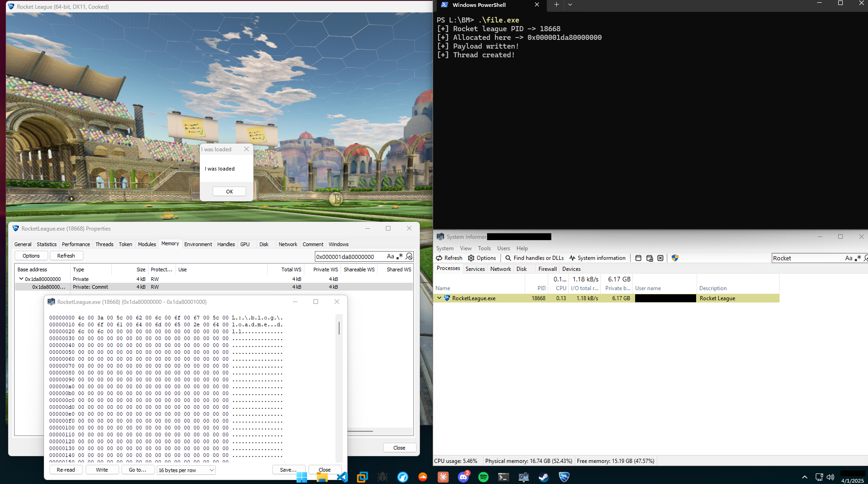Toggle regex option in the memory search box
This screenshot has width=868, height=484.
click(x=400, y=257)
